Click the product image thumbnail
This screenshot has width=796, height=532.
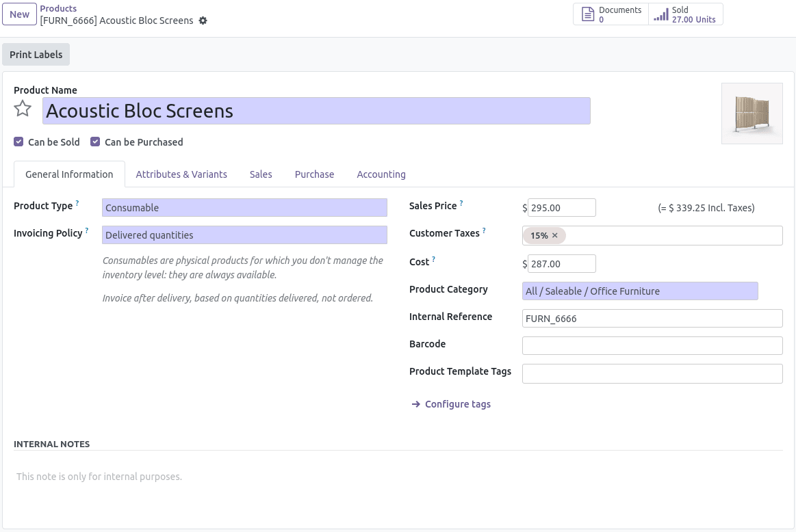click(x=752, y=114)
